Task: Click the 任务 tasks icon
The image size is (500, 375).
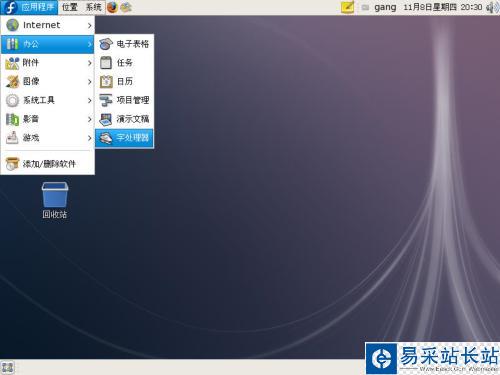Action: 106,63
